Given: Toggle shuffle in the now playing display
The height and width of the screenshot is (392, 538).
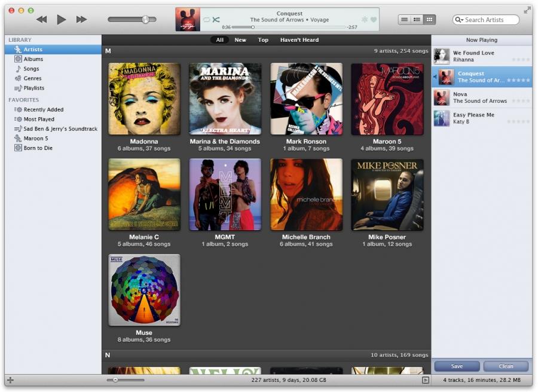Looking at the screenshot, I should 216,20.
